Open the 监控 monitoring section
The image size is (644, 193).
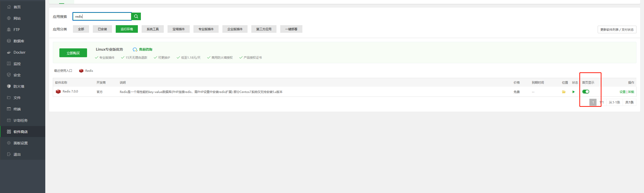(x=23, y=64)
